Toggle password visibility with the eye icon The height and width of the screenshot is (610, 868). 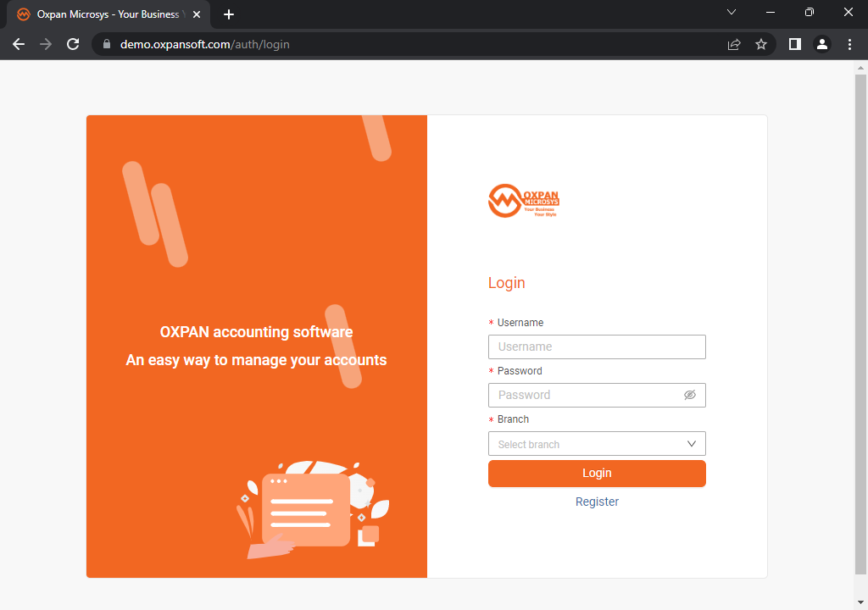click(x=690, y=395)
